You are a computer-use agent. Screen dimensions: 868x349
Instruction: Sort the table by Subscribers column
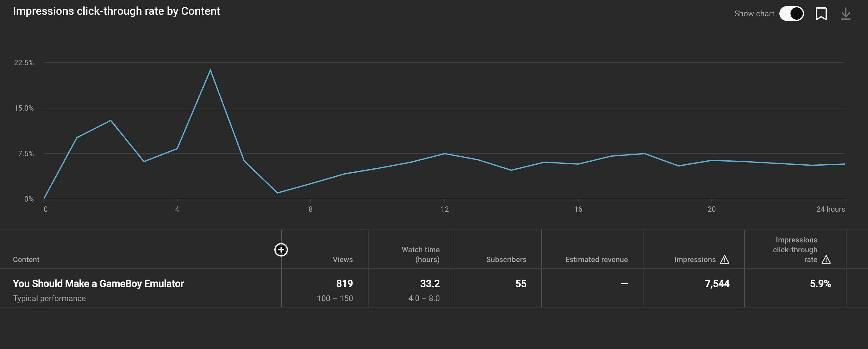point(507,260)
